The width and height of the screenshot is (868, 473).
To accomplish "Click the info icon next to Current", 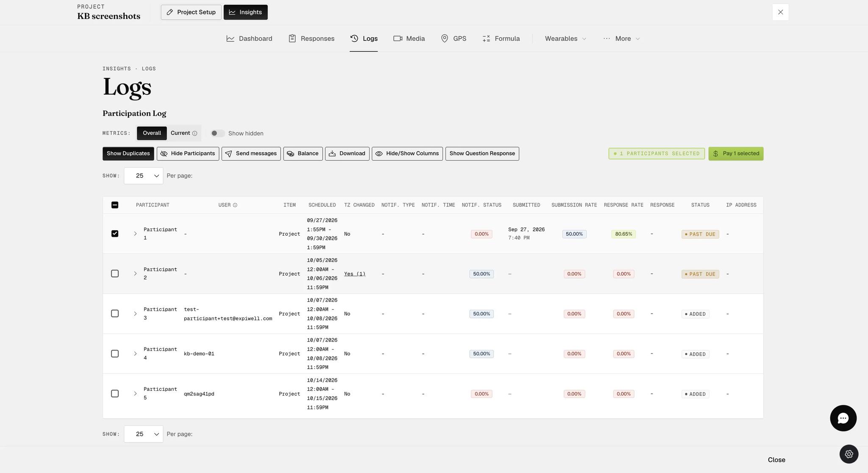I will click(x=195, y=134).
